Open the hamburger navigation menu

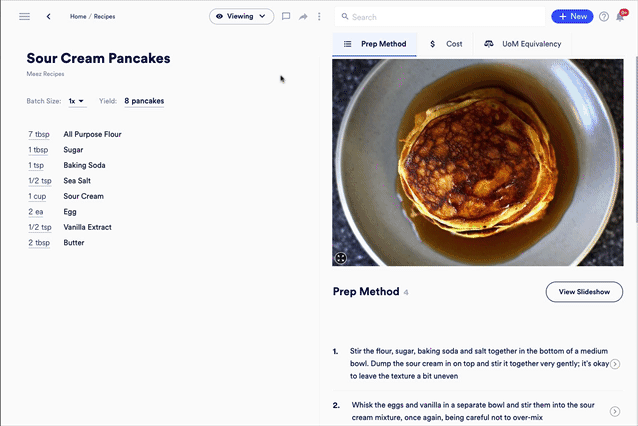click(24, 17)
